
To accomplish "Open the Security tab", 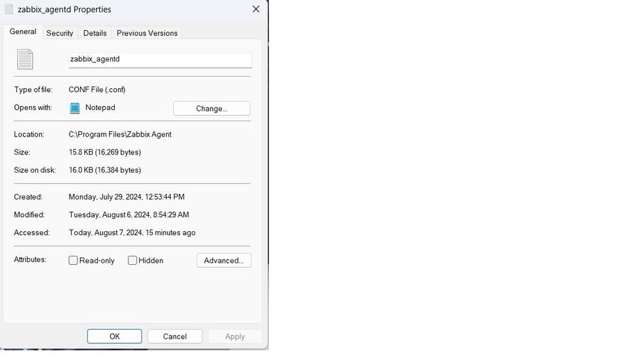I will pyautogui.click(x=59, y=33).
